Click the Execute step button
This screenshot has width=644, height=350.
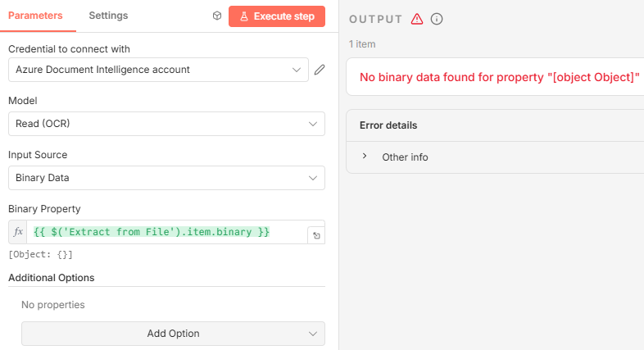coord(277,16)
